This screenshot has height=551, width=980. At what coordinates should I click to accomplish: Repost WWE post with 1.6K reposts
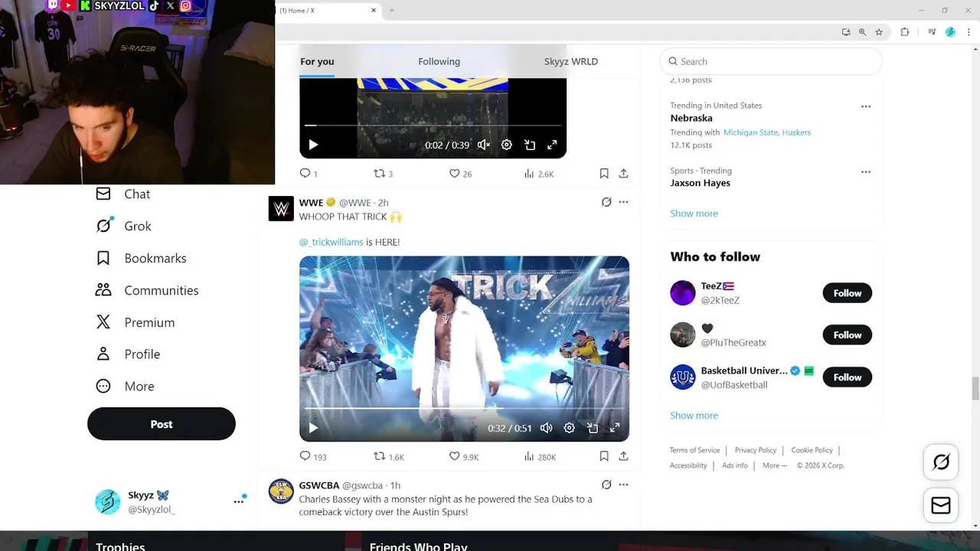[x=388, y=456]
